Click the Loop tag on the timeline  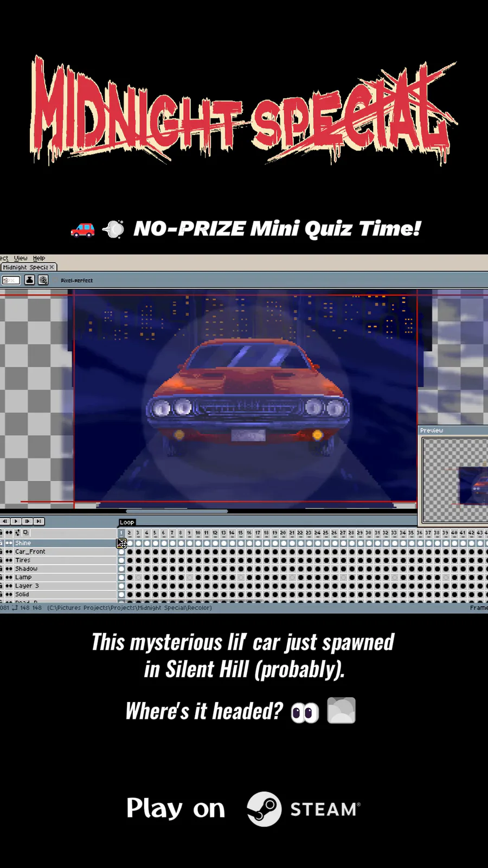click(x=127, y=522)
